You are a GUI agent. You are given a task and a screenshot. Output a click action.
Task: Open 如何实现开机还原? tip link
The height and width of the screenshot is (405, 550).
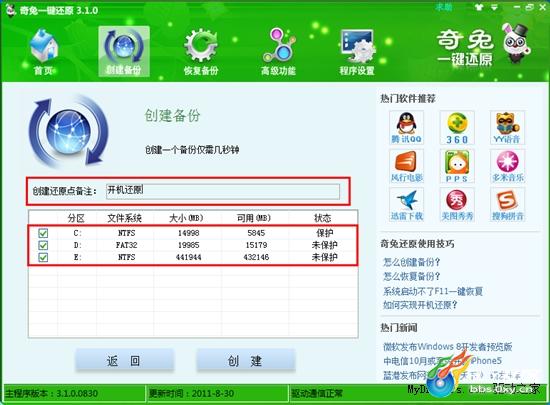420,305
